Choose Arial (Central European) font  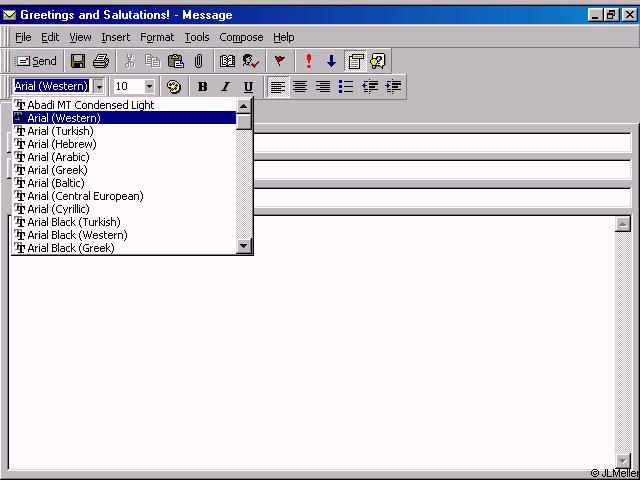coord(124,196)
